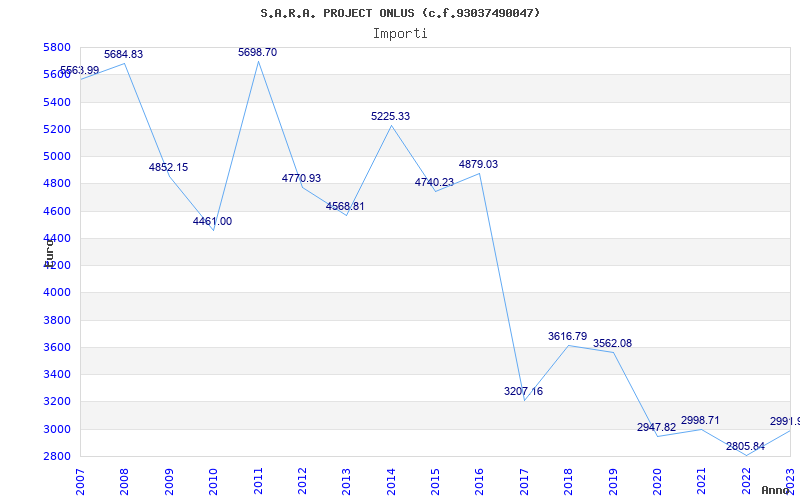Screen dimensions: 800x500
Task: Click x-axis year 2007
Action: tap(80, 482)
